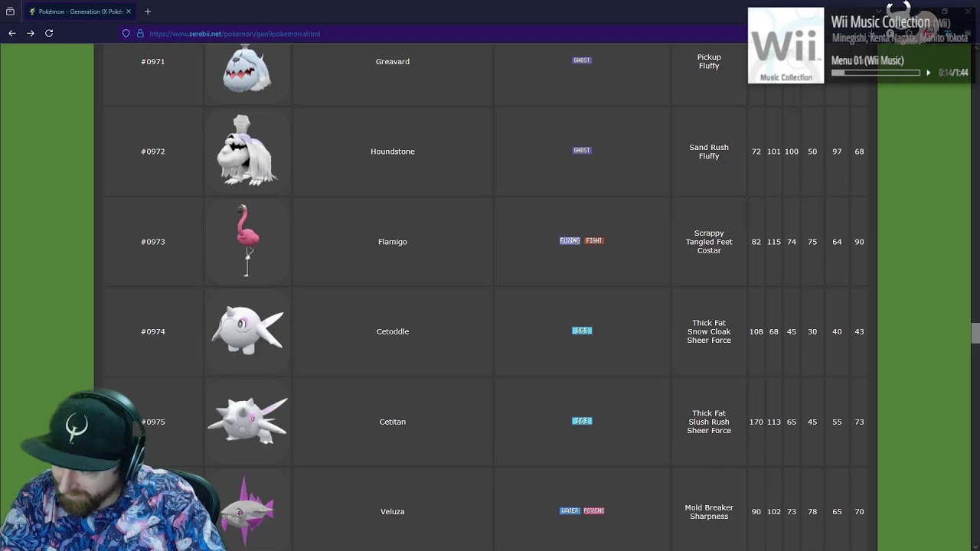The image size is (980, 551).
Task: Click Houndstone's Attack stat value 101
Action: point(774,152)
